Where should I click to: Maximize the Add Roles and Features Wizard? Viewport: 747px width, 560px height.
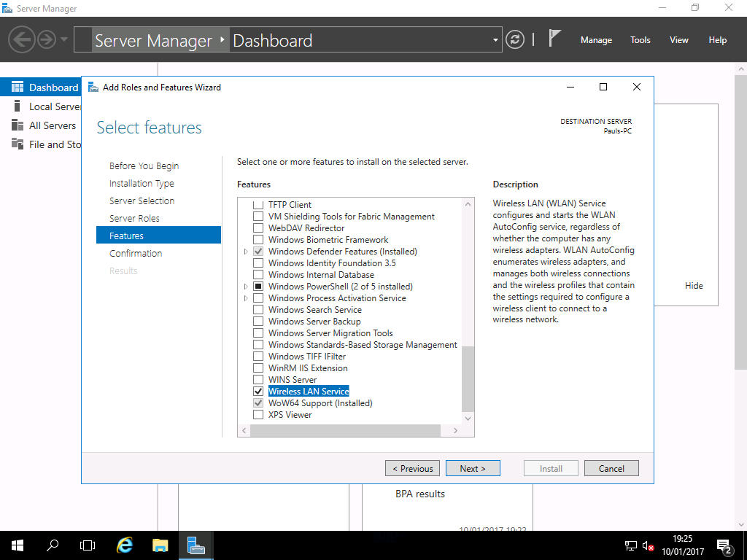603,87
